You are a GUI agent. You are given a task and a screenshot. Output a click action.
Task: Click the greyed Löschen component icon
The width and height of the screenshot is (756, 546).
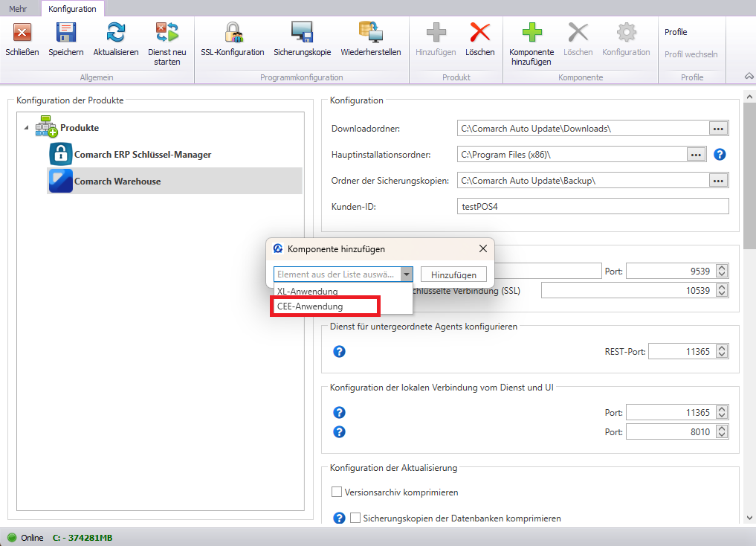pos(578,32)
